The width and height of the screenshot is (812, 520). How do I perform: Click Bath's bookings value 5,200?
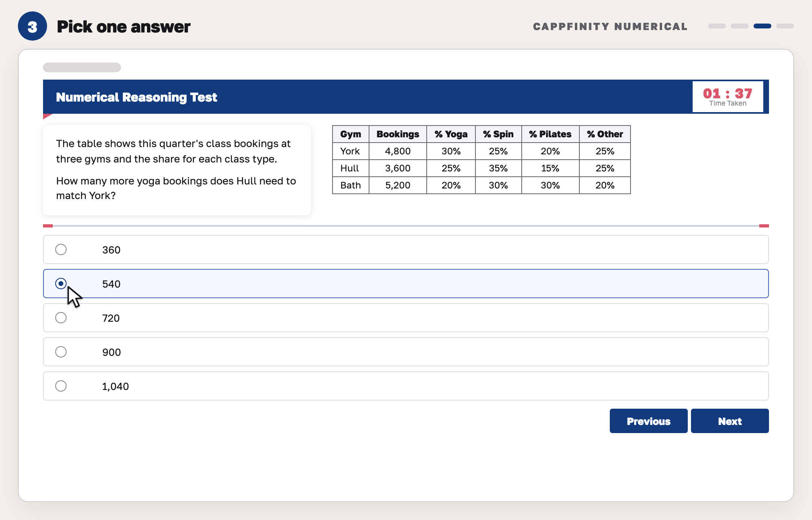tap(398, 185)
